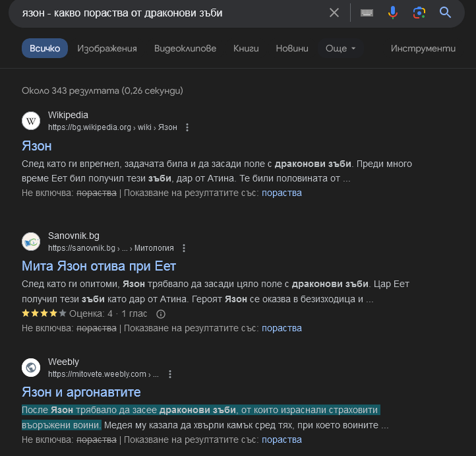
Task: Open the on-screen keyboard input tool
Action: pyautogui.click(x=367, y=13)
